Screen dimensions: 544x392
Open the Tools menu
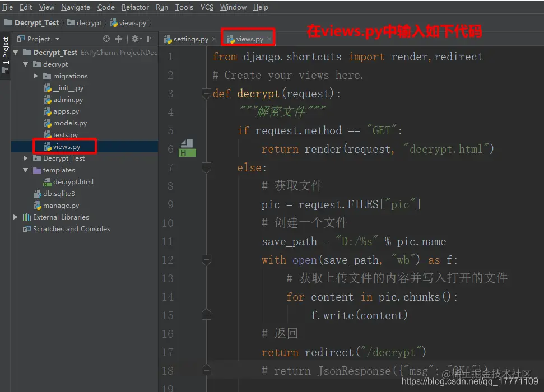184,7
